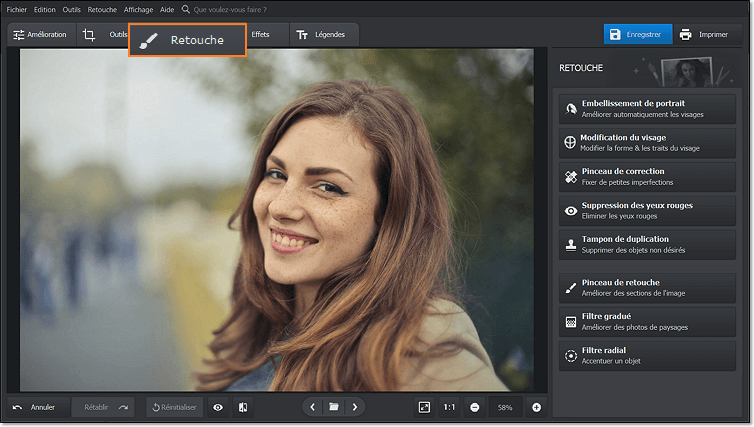754x427 pixels.
Task: Toggle original preview with eye icon
Action: (x=218, y=407)
